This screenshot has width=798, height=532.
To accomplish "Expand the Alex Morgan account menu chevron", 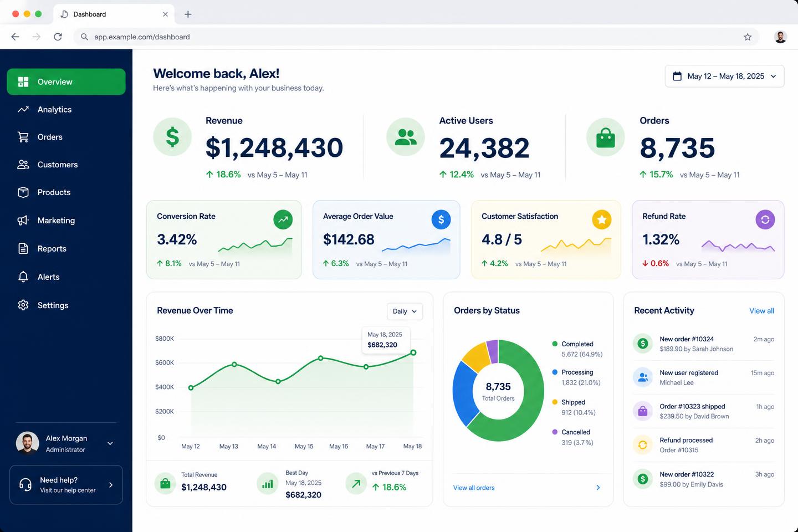I will (x=110, y=443).
